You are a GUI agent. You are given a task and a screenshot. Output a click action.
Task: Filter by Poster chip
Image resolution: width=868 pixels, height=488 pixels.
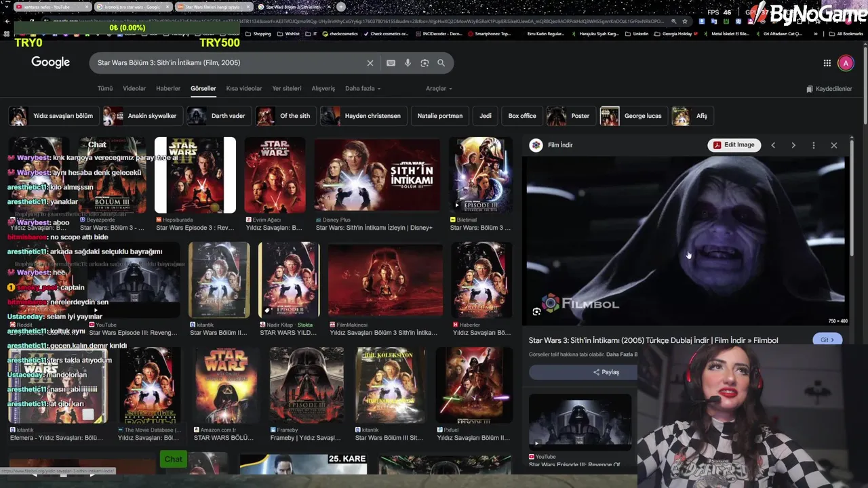(x=572, y=116)
